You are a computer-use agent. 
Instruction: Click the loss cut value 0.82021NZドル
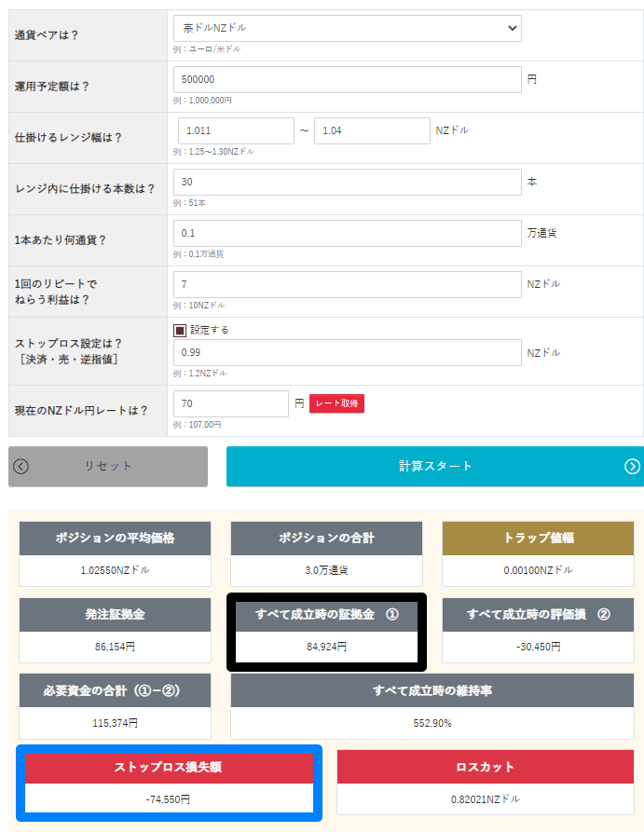tap(486, 799)
